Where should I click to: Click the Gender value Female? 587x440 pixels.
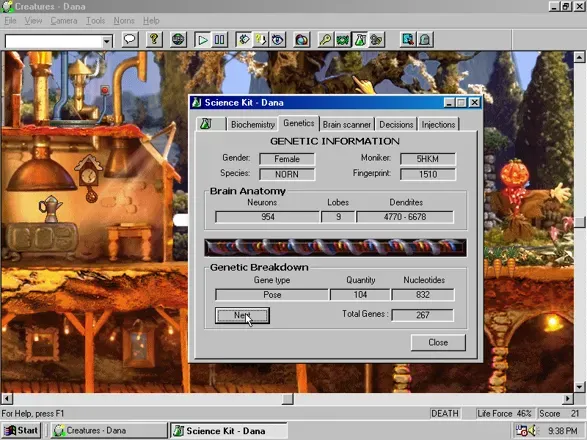(x=287, y=159)
